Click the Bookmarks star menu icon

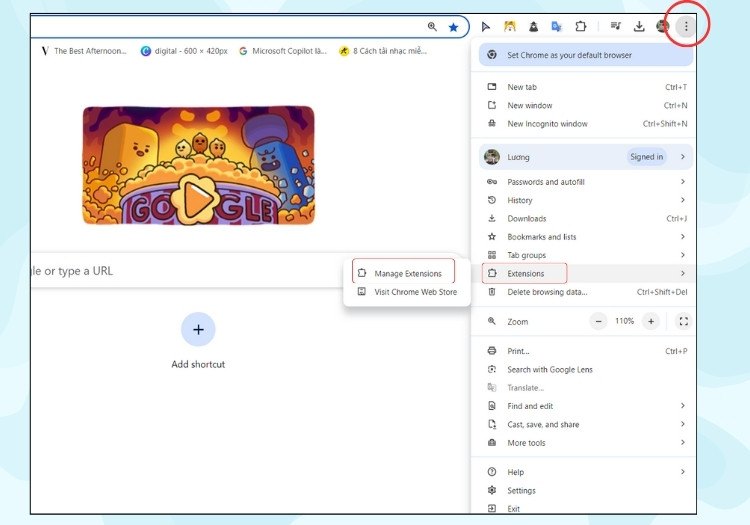[x=491, y=237]
